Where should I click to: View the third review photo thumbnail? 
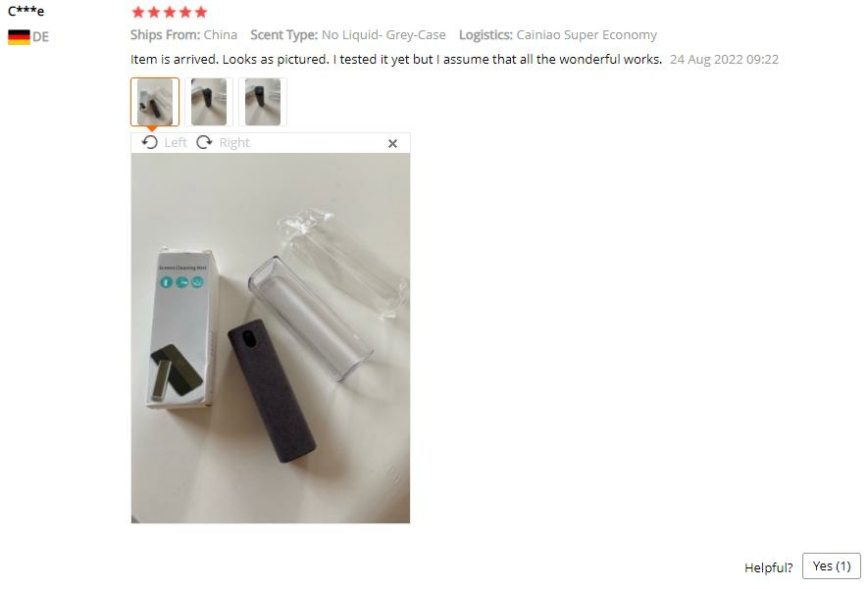pos(263,102)
